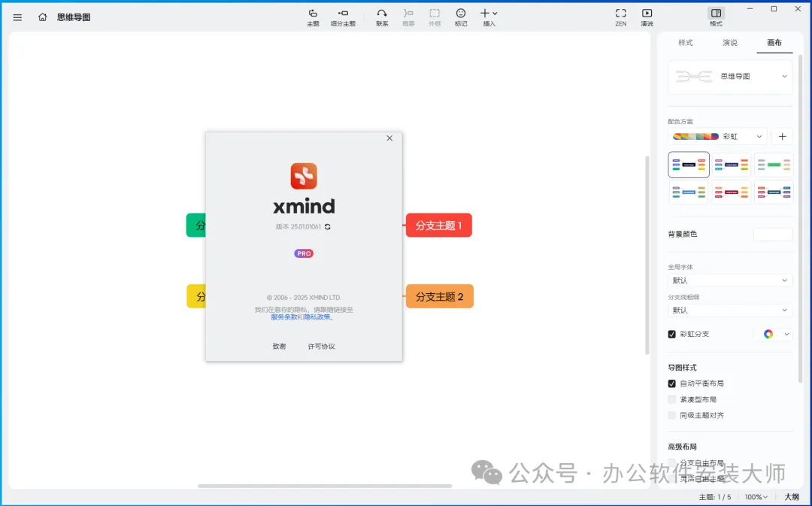Insert a relationship with 联系 tool

[382, 17]
